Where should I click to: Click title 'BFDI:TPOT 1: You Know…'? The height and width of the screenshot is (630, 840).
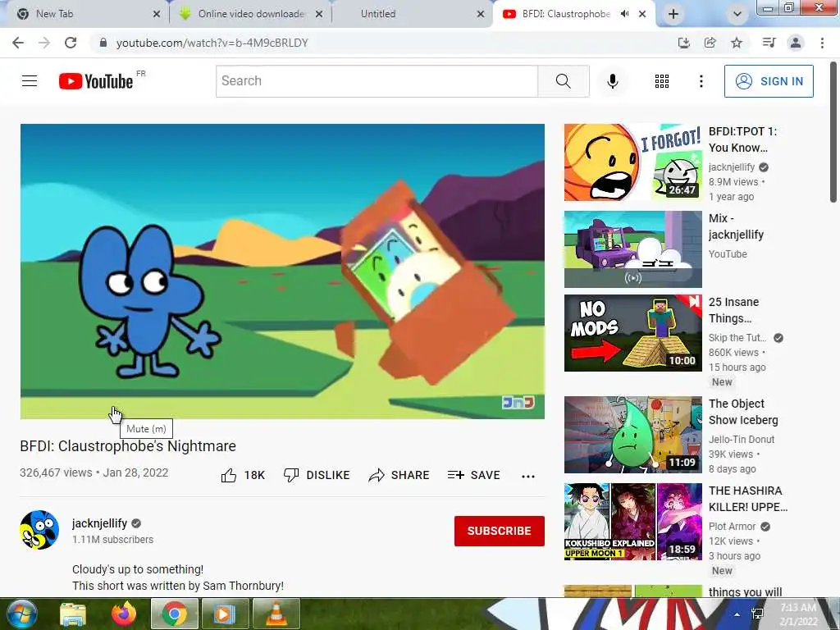(x=742, y=139)
